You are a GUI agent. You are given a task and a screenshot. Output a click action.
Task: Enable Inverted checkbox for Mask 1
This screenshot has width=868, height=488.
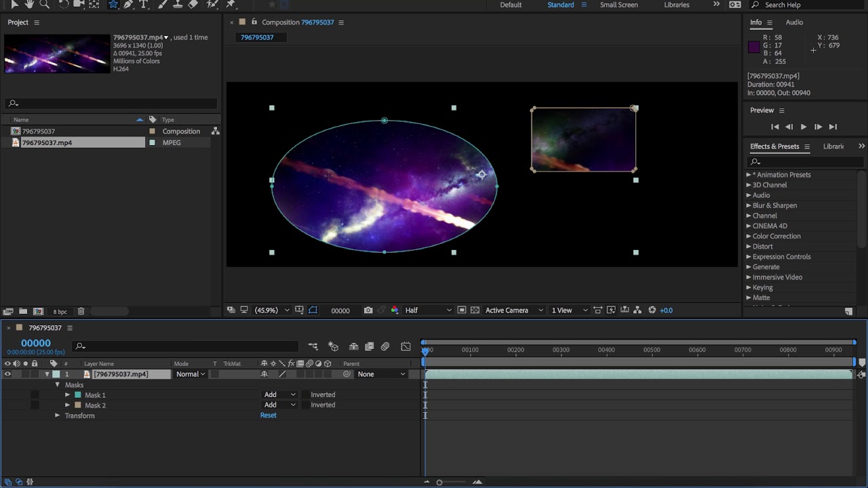305,394
